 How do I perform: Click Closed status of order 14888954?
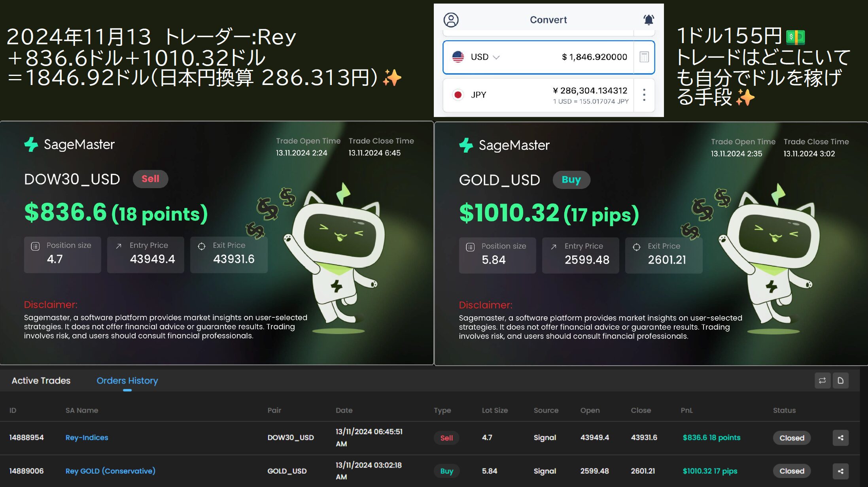point(792,438)
